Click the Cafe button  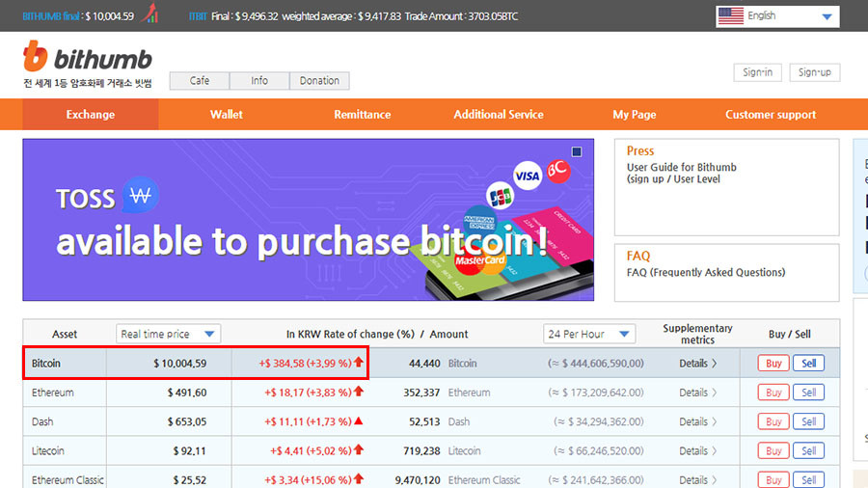pyautogui.click(x=200, y=81)
